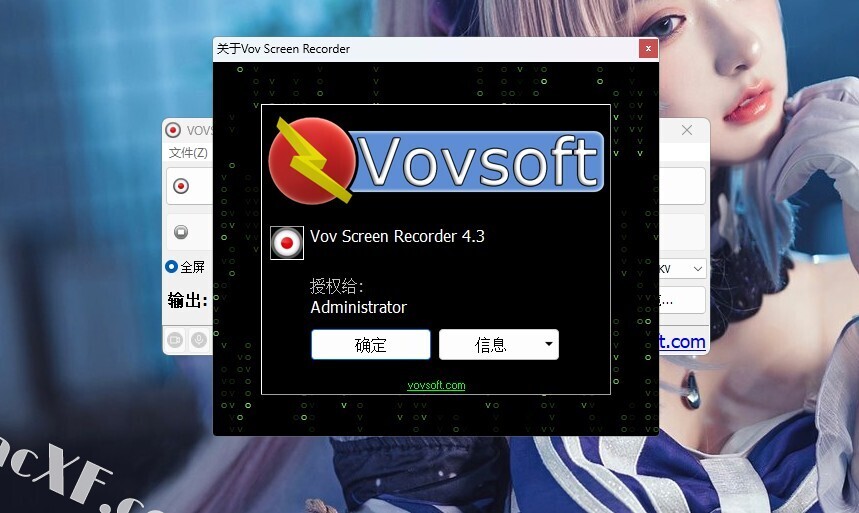Open the blue website link in main window

(682, 341)
